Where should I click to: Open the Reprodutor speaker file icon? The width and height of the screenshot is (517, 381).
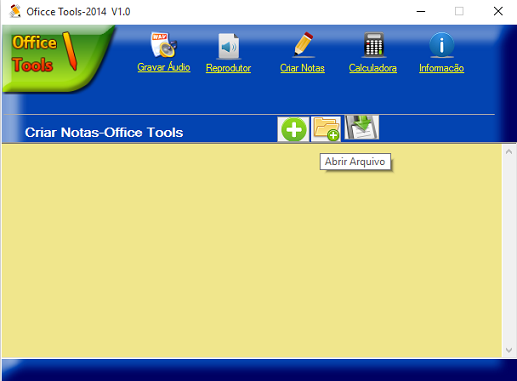click(x=228, y=46)
